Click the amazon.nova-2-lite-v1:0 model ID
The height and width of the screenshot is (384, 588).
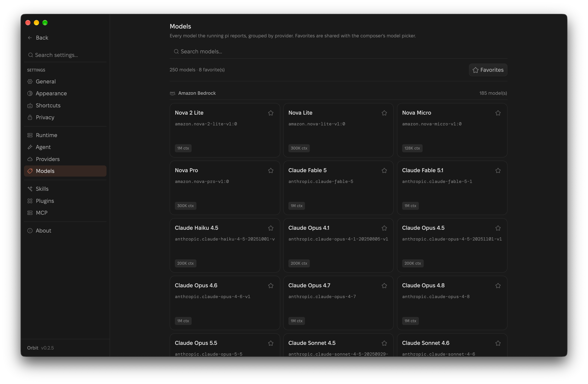206,124
